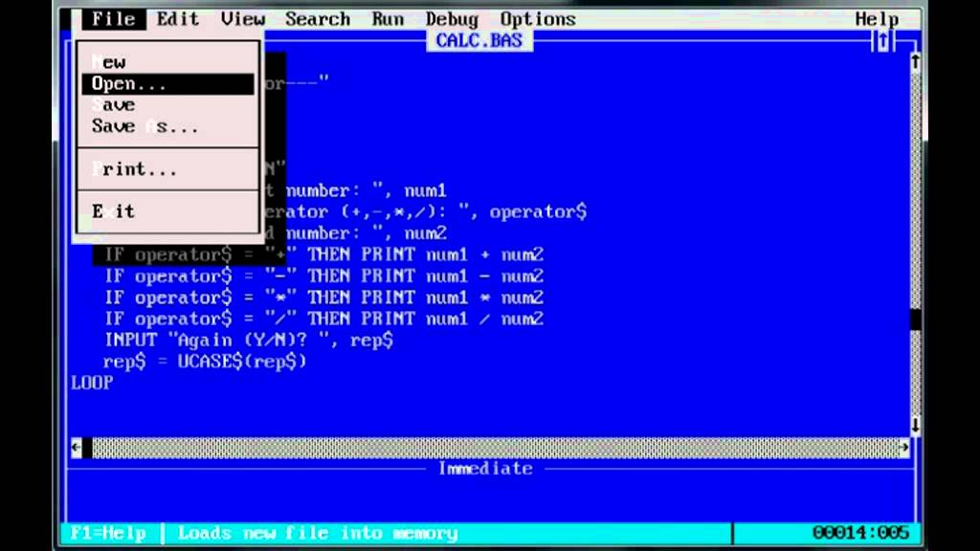Click the right arrow on the horizontal scrollbar
Viewport: 980px width, 551px height.
[x=902, y=447]
